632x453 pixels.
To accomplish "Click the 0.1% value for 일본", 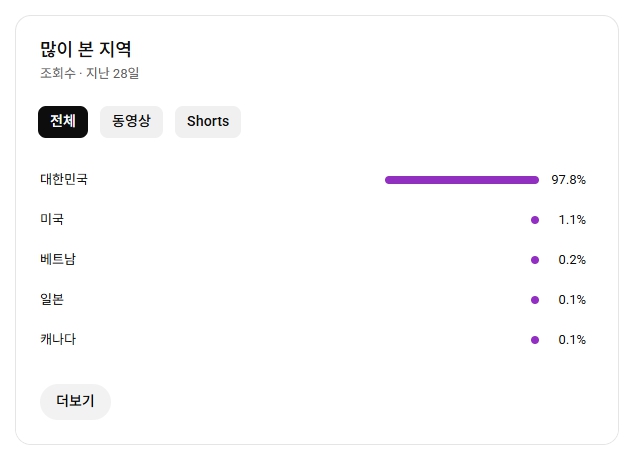I will coord(572,300).
